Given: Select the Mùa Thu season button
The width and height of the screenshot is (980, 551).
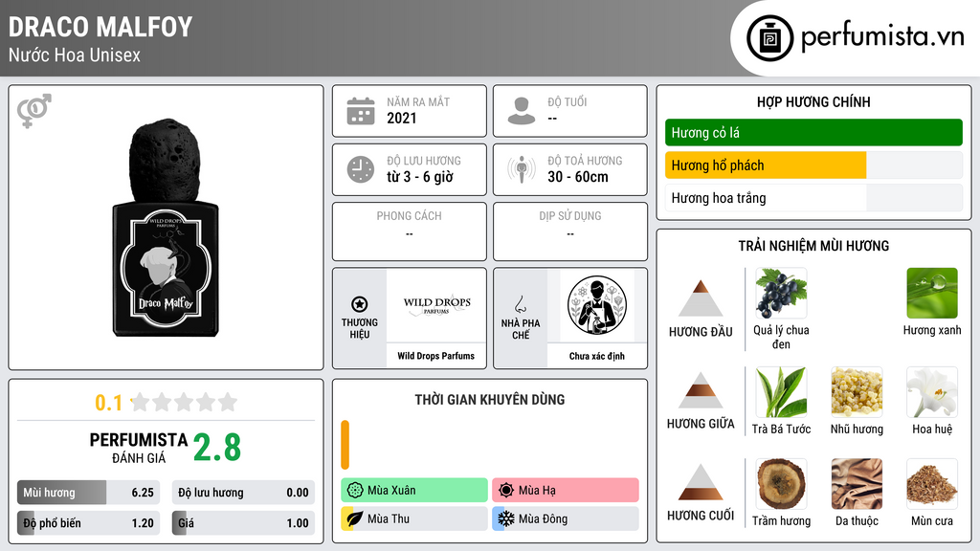Looking at the screenshot, I should click(414, 518).
